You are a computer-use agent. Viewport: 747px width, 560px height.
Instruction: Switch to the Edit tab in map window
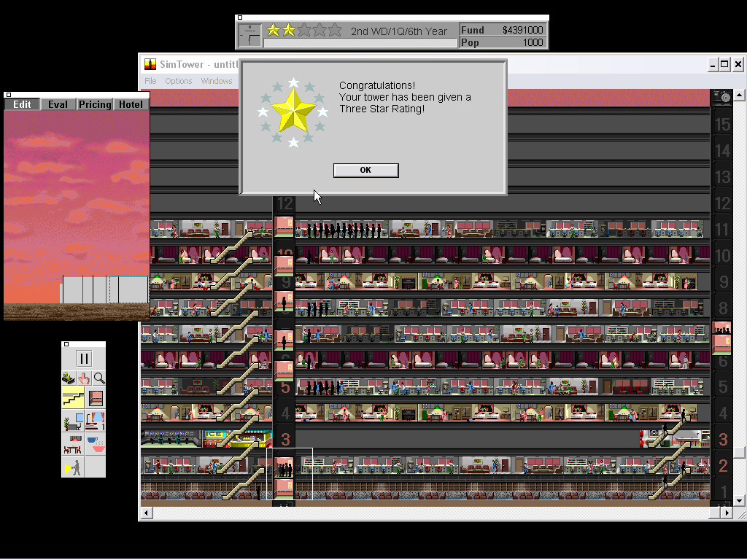[x=22, y=104]
